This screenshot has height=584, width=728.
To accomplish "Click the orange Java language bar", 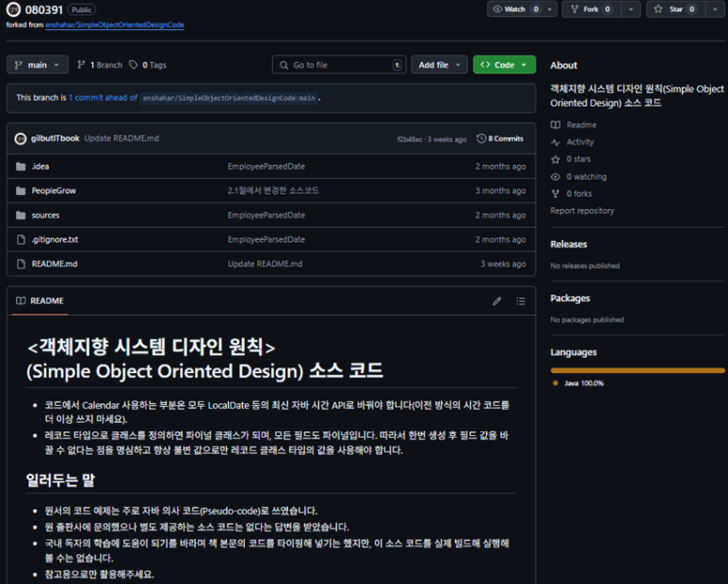I will click(x=638, y=370).
